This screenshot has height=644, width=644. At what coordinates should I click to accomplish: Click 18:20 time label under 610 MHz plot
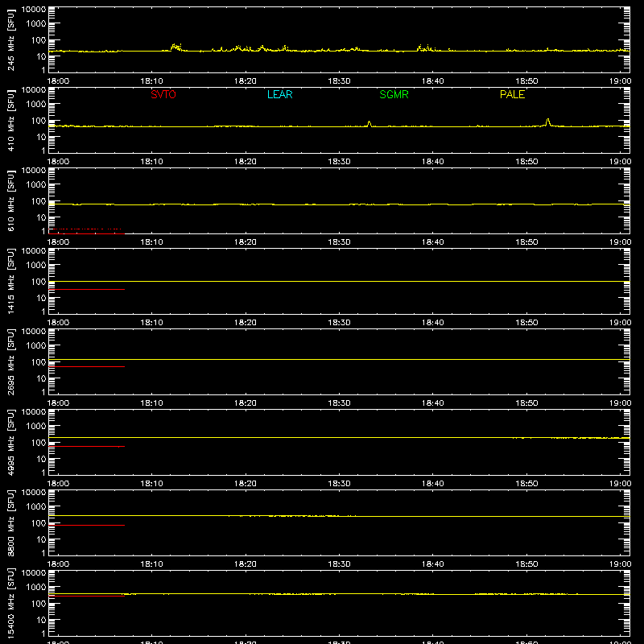point(246,242)
